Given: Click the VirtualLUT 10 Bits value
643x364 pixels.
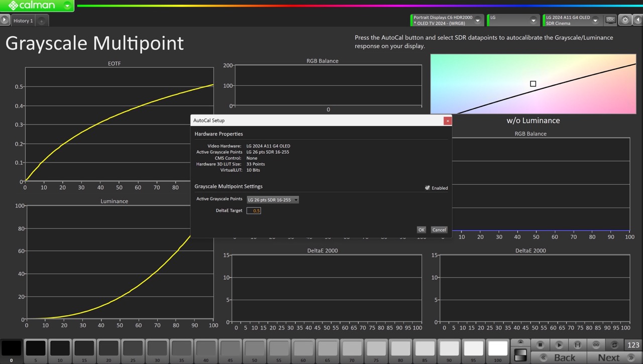Looking at the screenshot, I should click(253, 170).
